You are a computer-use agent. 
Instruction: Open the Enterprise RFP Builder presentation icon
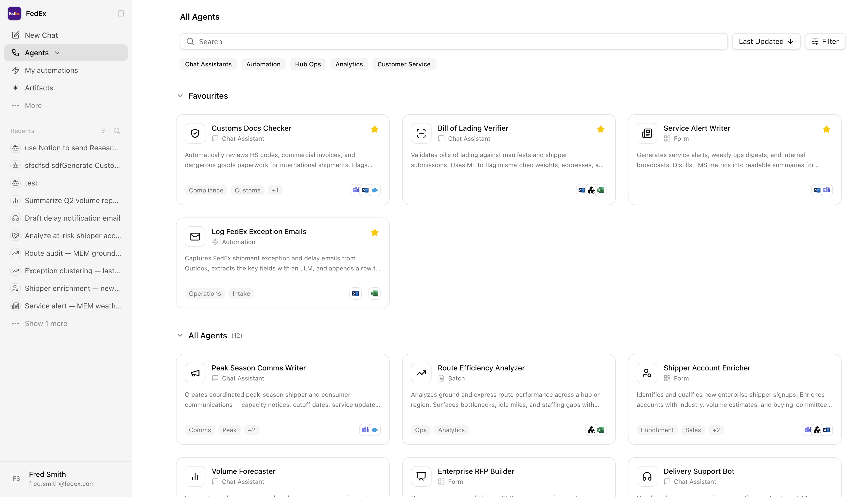[421, 476]
